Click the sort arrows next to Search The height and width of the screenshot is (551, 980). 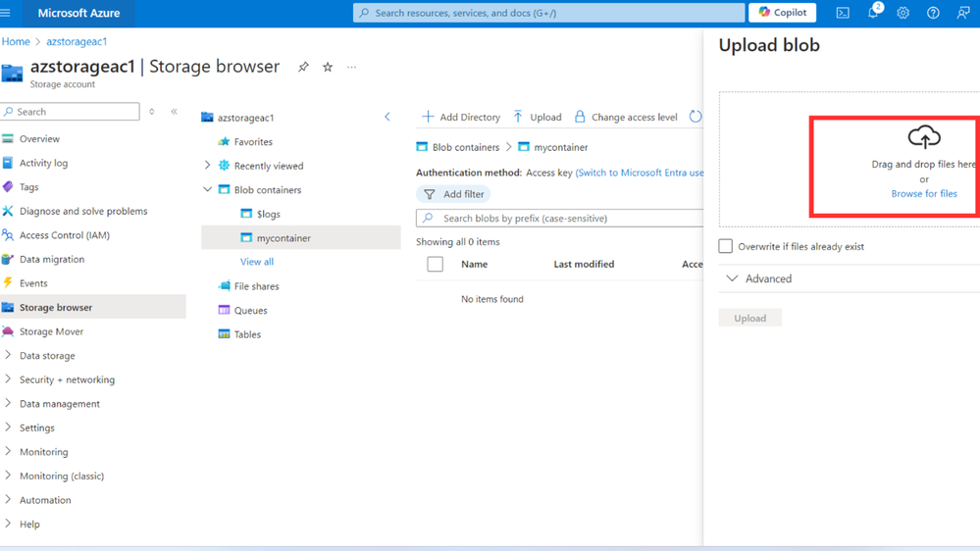(152, 111)
